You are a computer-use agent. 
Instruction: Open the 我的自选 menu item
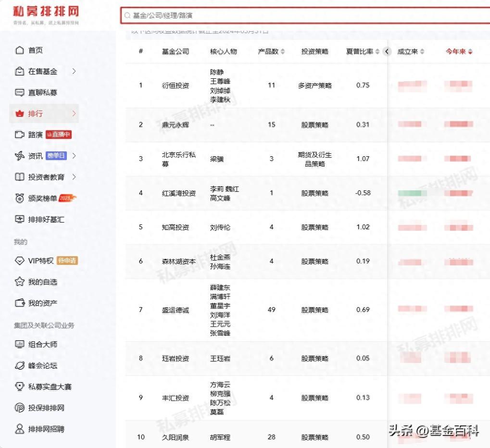pos(43,282)
